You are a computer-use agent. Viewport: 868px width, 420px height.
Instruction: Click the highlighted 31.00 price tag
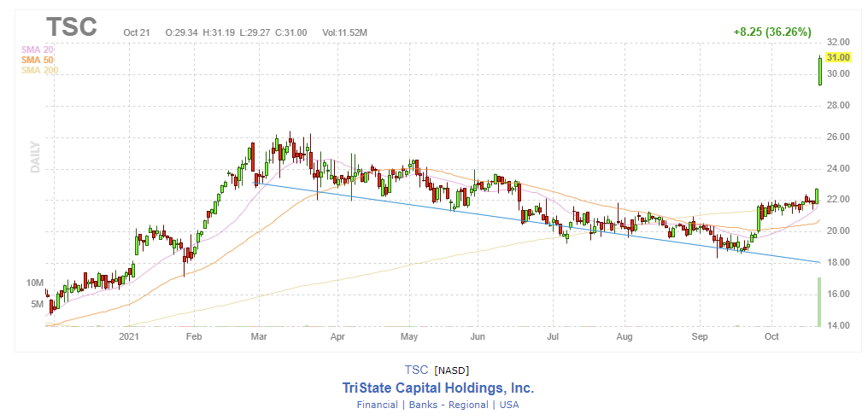point(837,57)
